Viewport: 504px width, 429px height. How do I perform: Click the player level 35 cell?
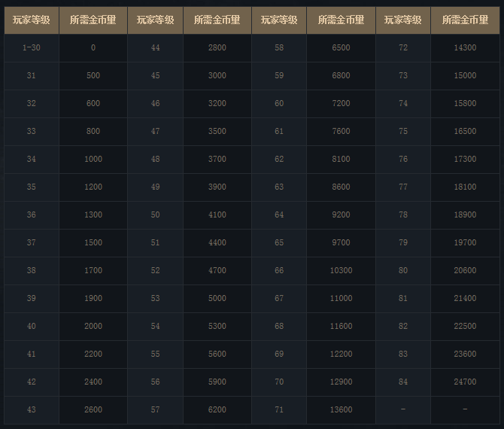(x=31, y=187)
